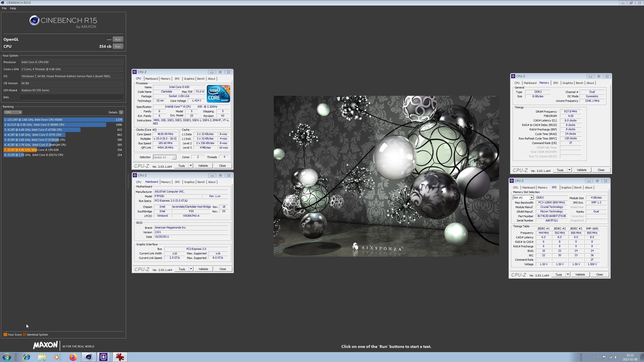The height and width of the screenshot is (362, 644).
Task: Click the Intel Core i5 logo in CPU-Z
Action: (x=218, y=94)
